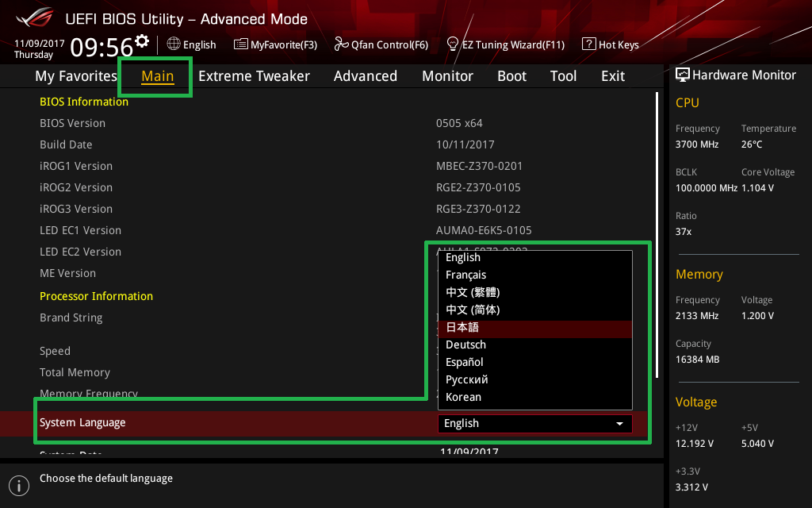
Task: Click EZ Tuning Wizard(F11) label
Action: 513,44
